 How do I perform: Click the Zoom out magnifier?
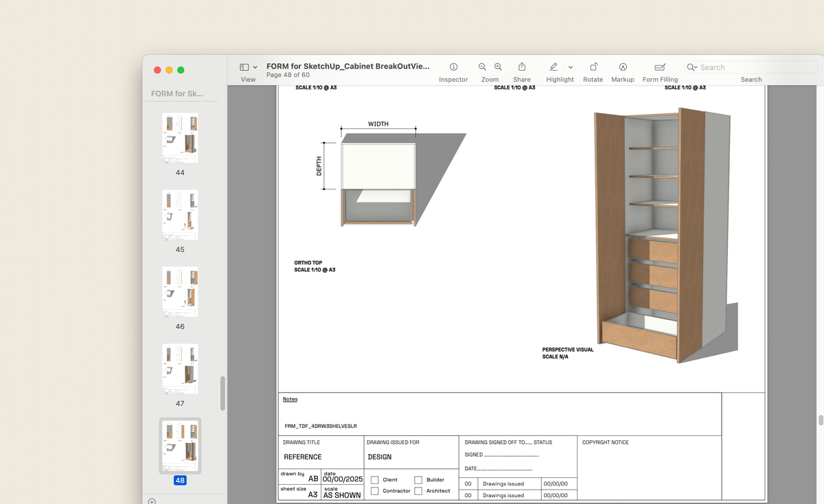[x=482, y=67]
